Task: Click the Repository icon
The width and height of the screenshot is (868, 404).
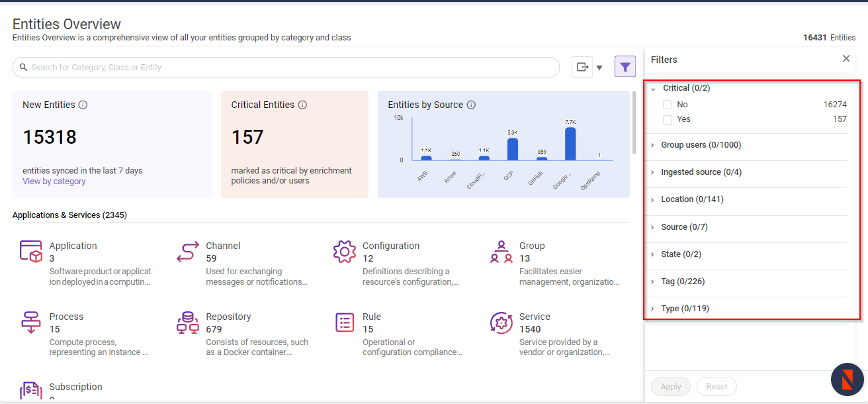Action: (188, 323)
